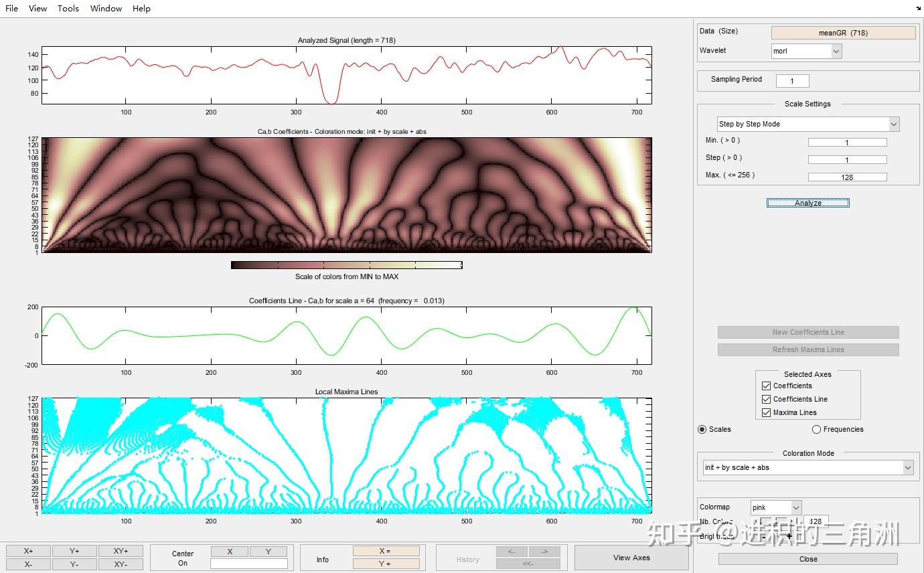
Task: Click the cyan Local Maxima Lines plot
Action: point(347,455)
